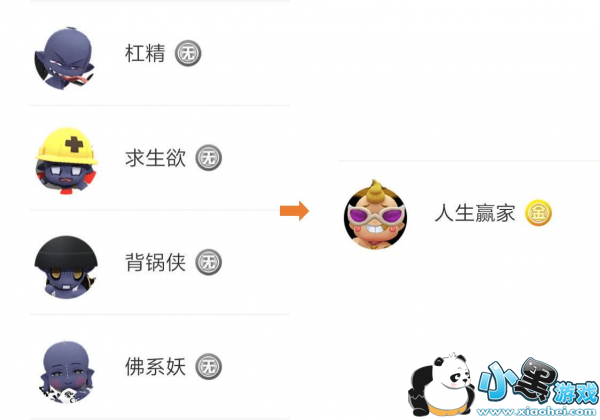Screen dimensions: 600x420
Task: Click the black pot hat 背锅侠 avatar
Action: tap(66, 267)
